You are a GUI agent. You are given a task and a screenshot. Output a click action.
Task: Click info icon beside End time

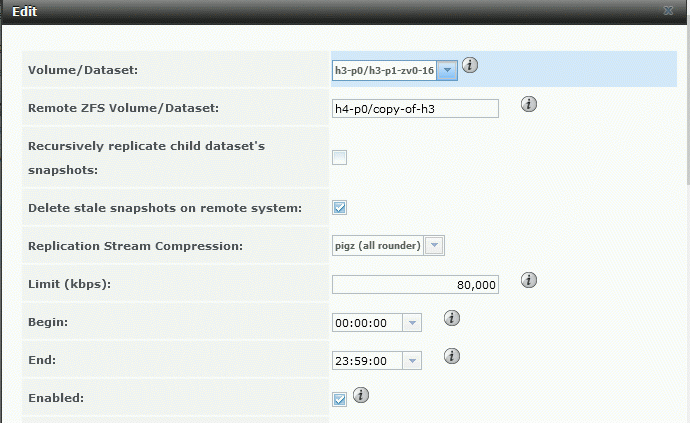(x=452, y=356)
